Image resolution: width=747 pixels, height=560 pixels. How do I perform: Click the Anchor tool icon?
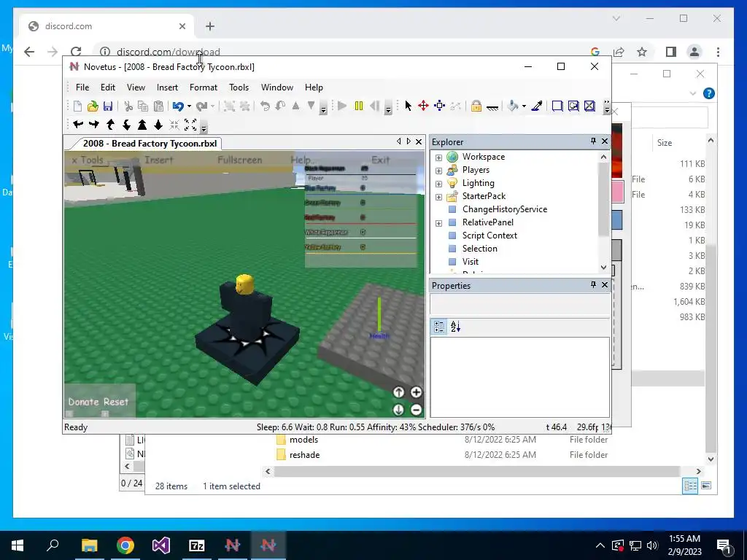[492, 106]
